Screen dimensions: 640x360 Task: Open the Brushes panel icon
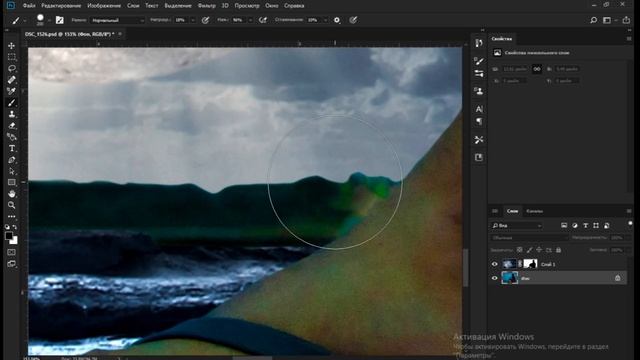[x=479, y=61]
